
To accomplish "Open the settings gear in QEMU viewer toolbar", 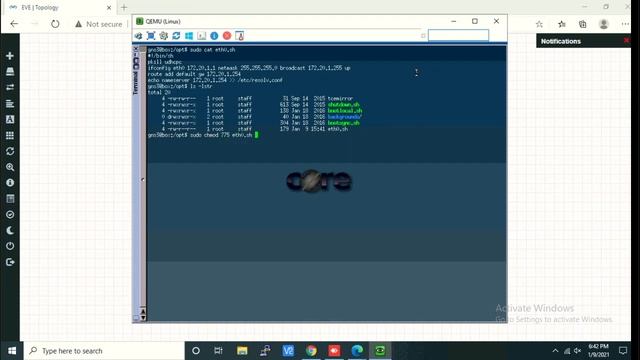I will (164, 36).
